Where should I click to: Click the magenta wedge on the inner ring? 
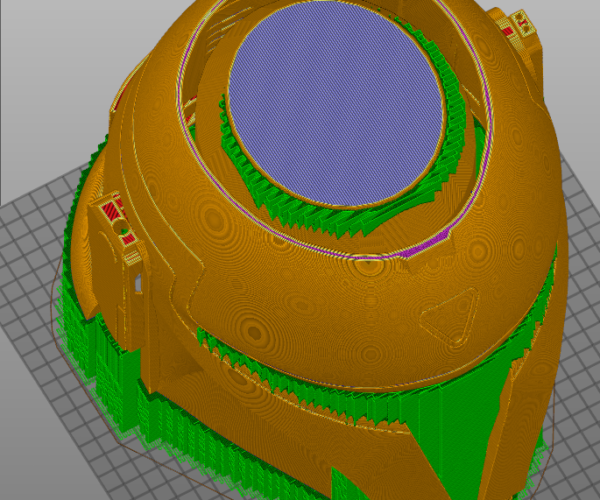click(x=425, y=244)
